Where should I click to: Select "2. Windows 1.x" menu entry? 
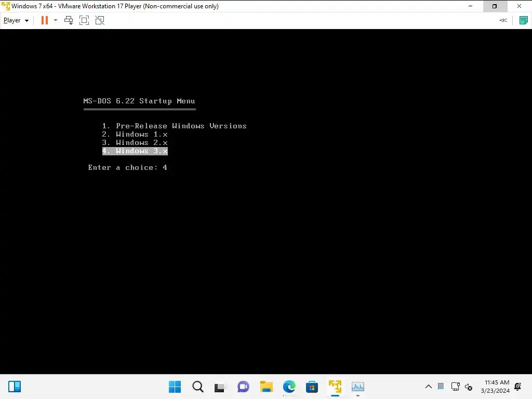135,135
